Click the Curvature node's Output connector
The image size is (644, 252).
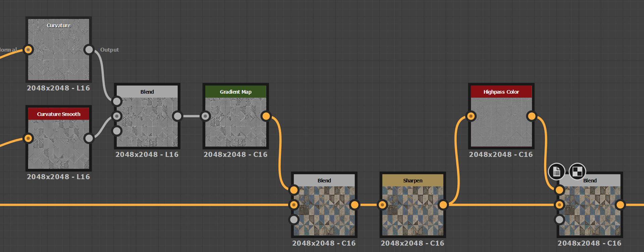[x=89, y=50]
